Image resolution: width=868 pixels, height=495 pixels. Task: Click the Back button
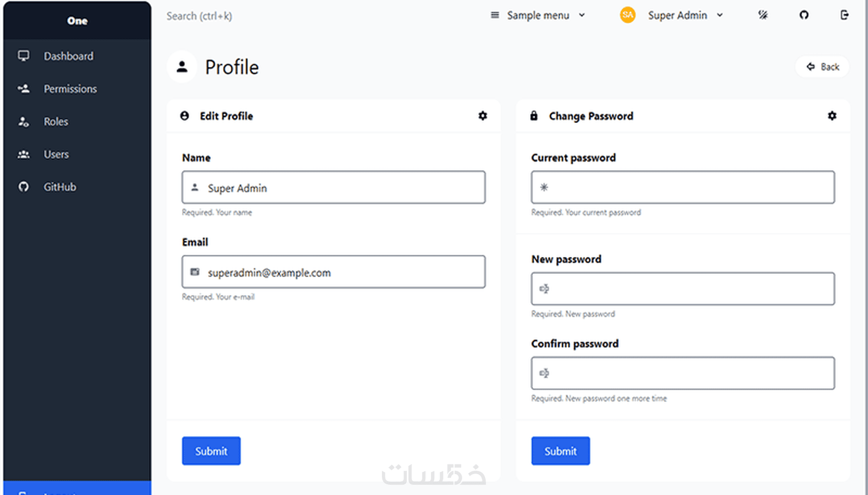[822, 67]
